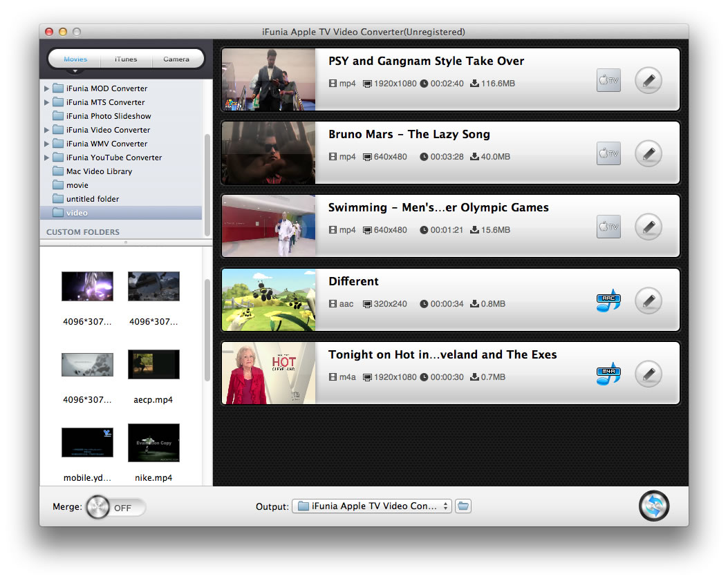728x581 pixels.
Task: Click the PSY Gangnam Style preview thumbnail
Action: 269,80
